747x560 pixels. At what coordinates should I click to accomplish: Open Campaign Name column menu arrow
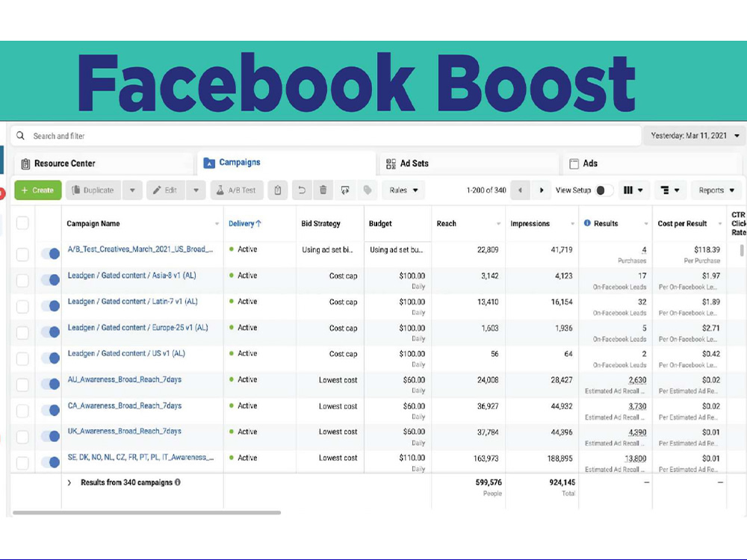[217, 224]
